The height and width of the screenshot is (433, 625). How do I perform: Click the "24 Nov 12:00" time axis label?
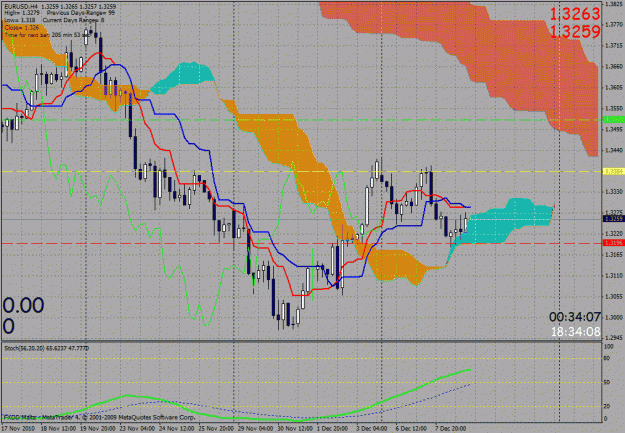176,429
